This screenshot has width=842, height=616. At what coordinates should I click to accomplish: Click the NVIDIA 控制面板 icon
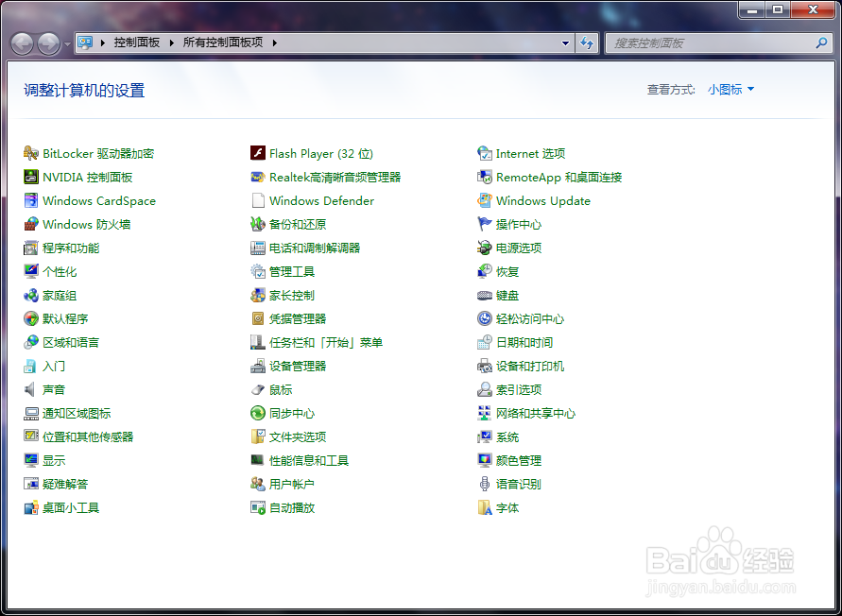pos(31,178)
